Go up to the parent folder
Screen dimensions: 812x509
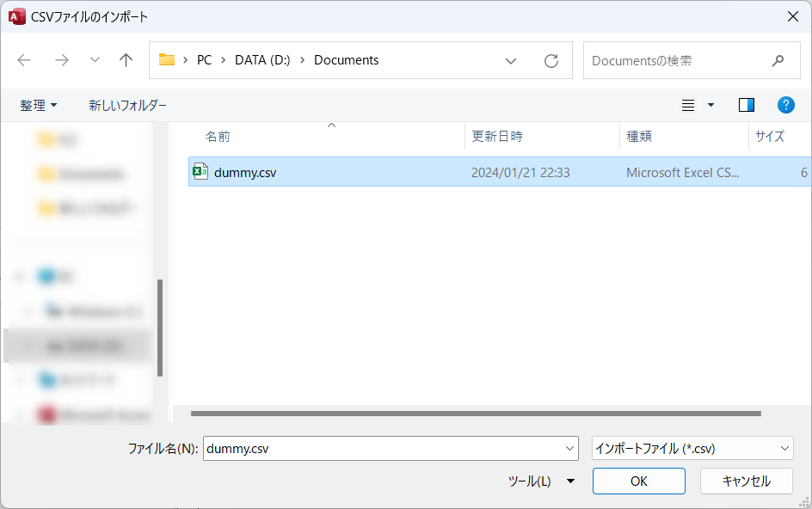tap(126, 59)
